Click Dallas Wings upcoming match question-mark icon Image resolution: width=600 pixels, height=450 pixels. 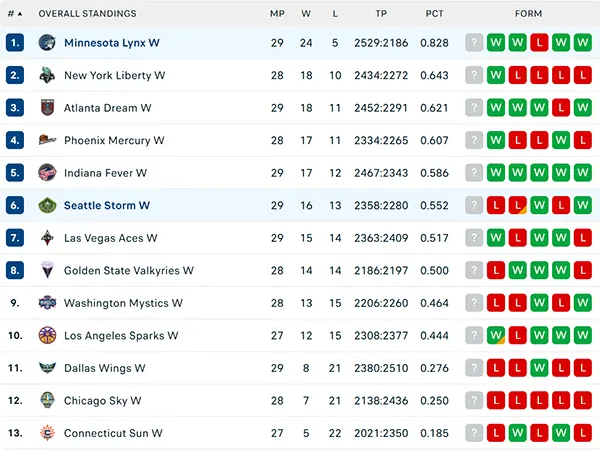click(x=474, y=368)
